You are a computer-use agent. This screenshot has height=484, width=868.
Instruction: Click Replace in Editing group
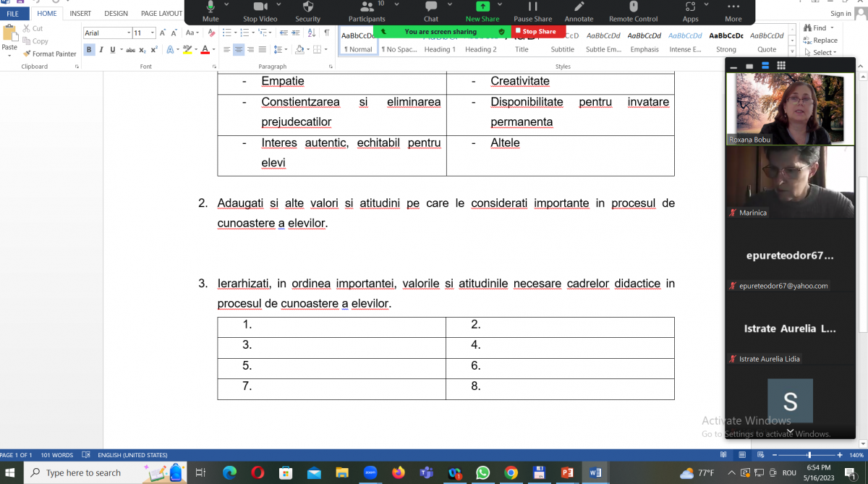click(x=820, y=41)
